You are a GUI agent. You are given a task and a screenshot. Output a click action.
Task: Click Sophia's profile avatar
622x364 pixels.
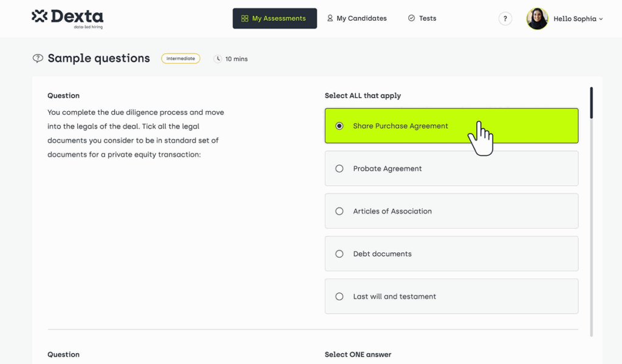pos(537,19)
